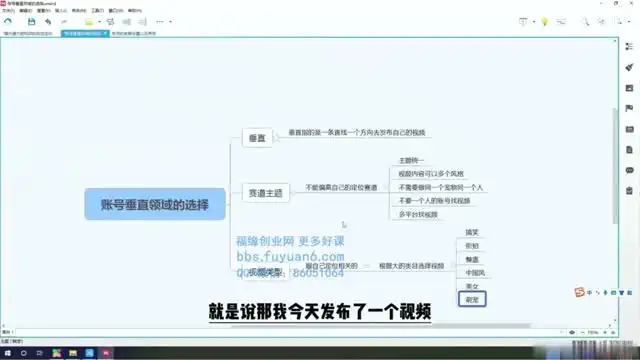Click the search icon in toolbar
Viewport: 640px width, 360px height.
click(585, 22)
